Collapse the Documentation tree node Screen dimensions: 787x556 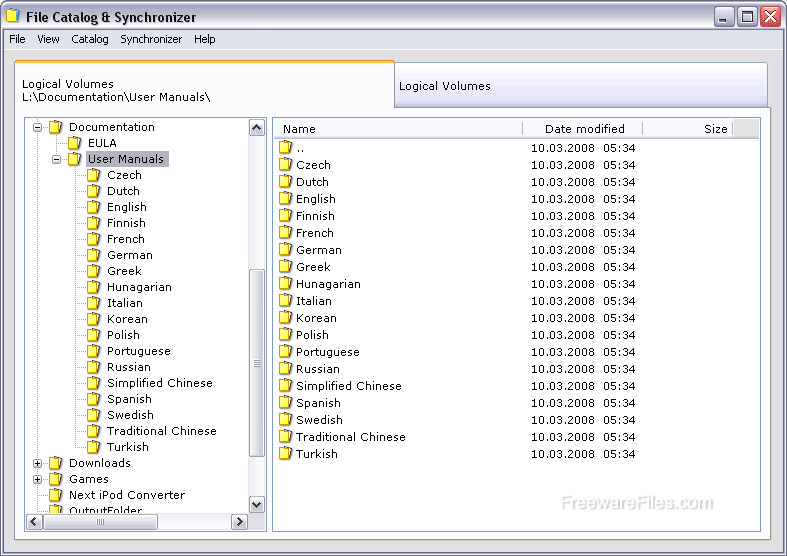coord(38,127)
